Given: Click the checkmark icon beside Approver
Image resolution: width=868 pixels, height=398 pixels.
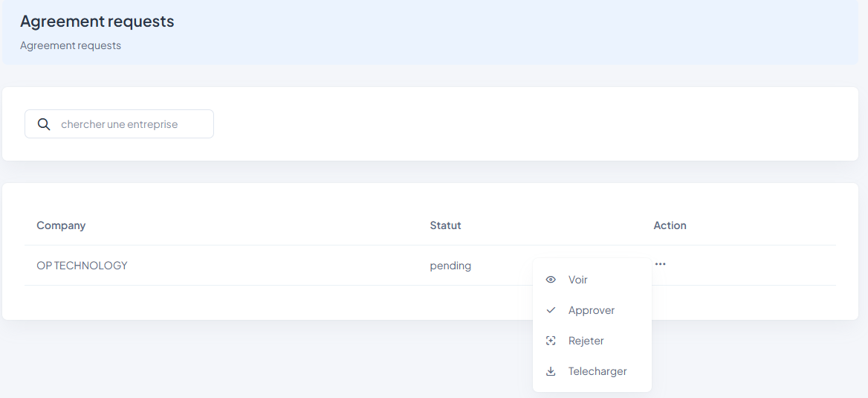Looking at the screenshot, I should pos(551,310).
